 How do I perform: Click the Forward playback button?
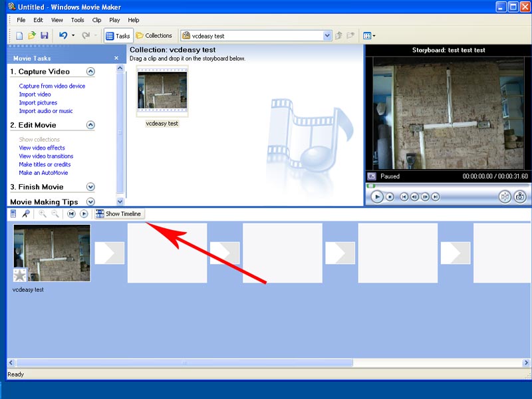tap(436, 197)
